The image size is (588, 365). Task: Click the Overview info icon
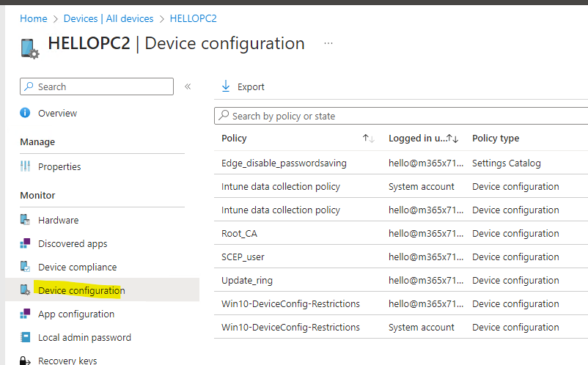tap(25, 113)
